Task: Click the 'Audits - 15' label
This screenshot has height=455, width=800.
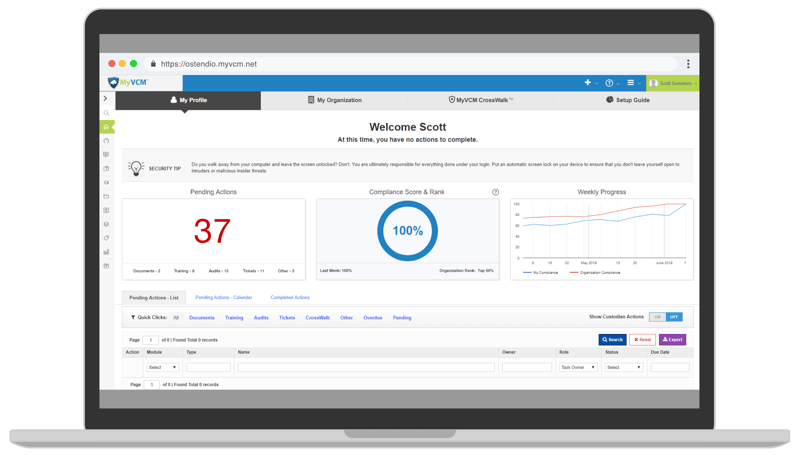Action: pyautogui.click(x=218, y=271)
